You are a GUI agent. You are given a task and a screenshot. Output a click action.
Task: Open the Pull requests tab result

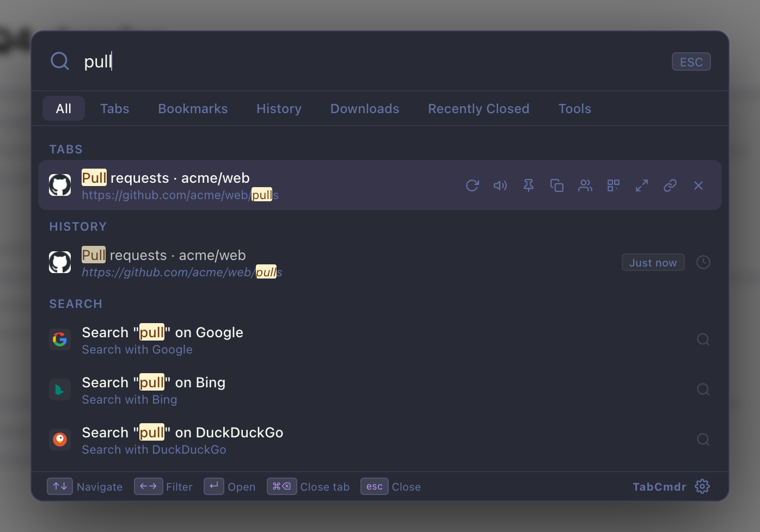click(x=380, y=185)
